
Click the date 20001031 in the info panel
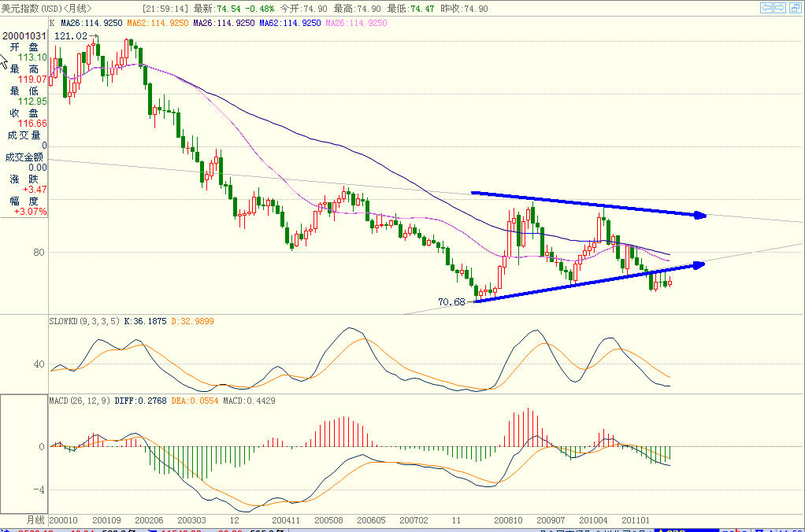[x=24, y=36]
